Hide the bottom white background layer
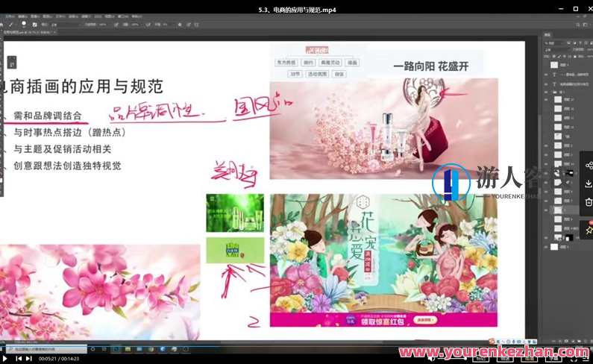The width and height of the screenshot is (593, 364). tap(546, 247)
